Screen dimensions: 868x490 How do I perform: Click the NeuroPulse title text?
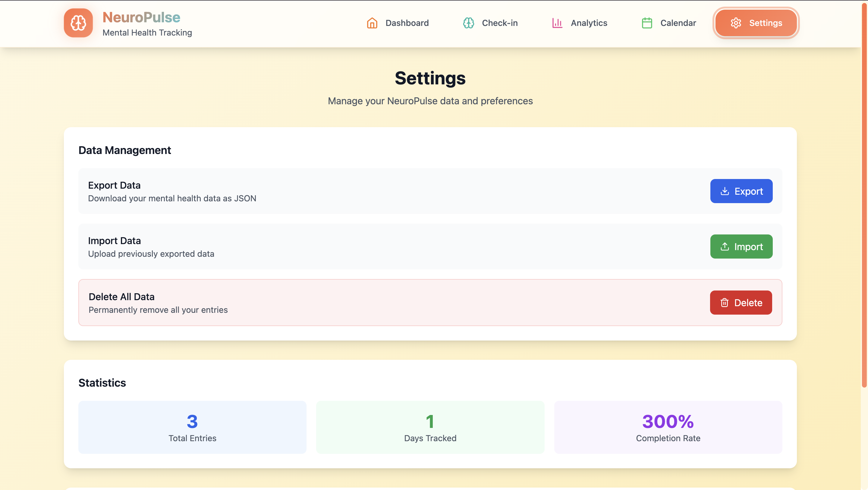[x=141, y=17]
